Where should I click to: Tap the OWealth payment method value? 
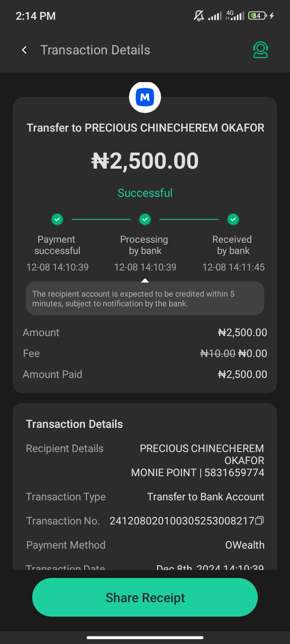point(244,545)
